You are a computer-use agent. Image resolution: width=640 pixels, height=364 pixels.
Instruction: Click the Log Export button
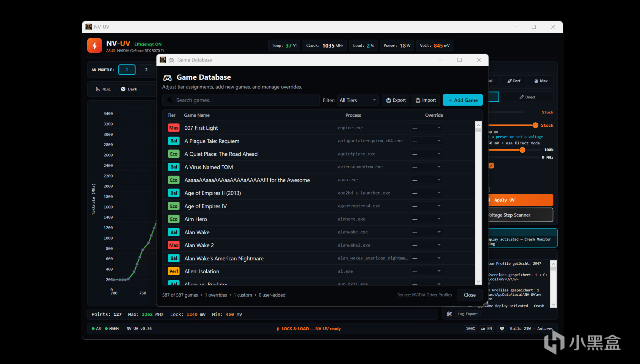click(468, 314)
